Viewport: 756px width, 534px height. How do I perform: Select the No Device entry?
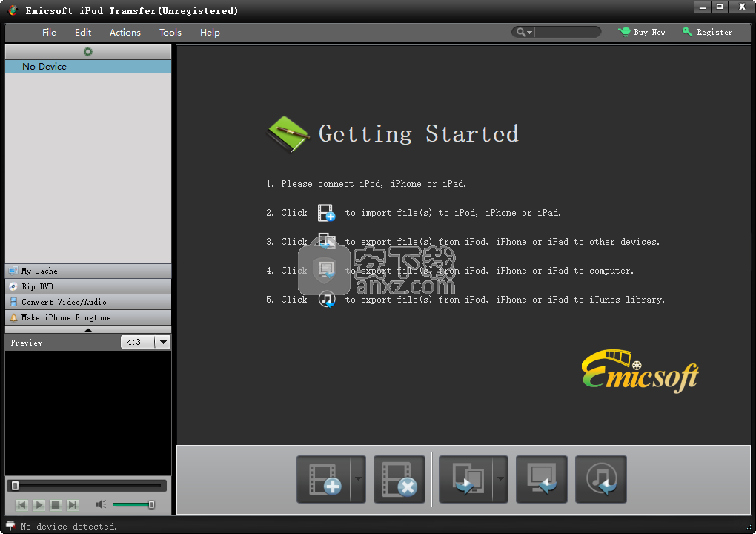88,67
